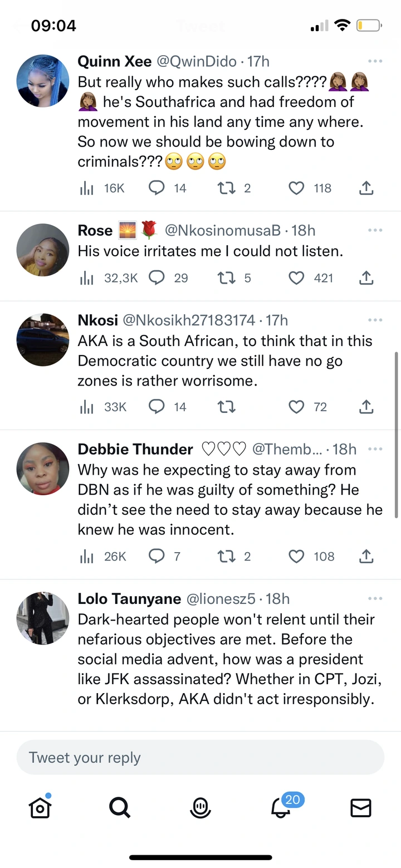Open Debbie Thunder's profile picture

(x=43, y=469)
